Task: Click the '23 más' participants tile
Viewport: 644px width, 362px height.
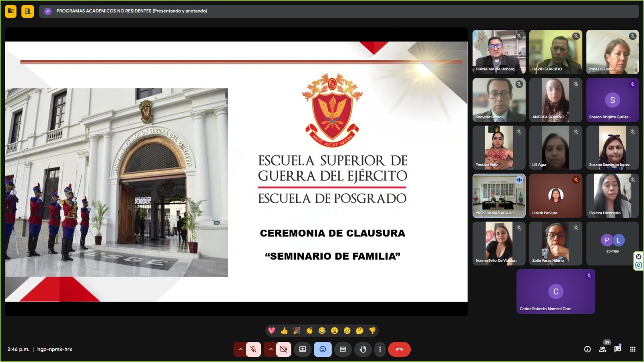Action: 612,243
